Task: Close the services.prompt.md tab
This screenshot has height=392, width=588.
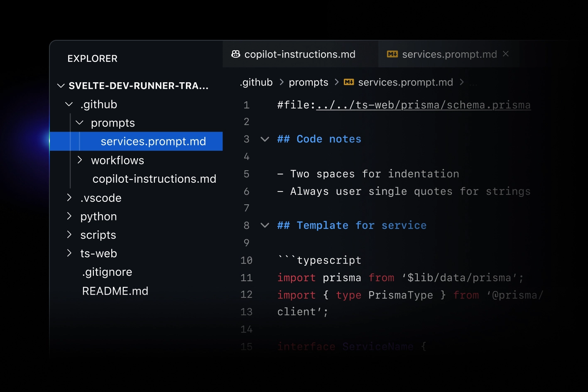Action: pos(506,54)
